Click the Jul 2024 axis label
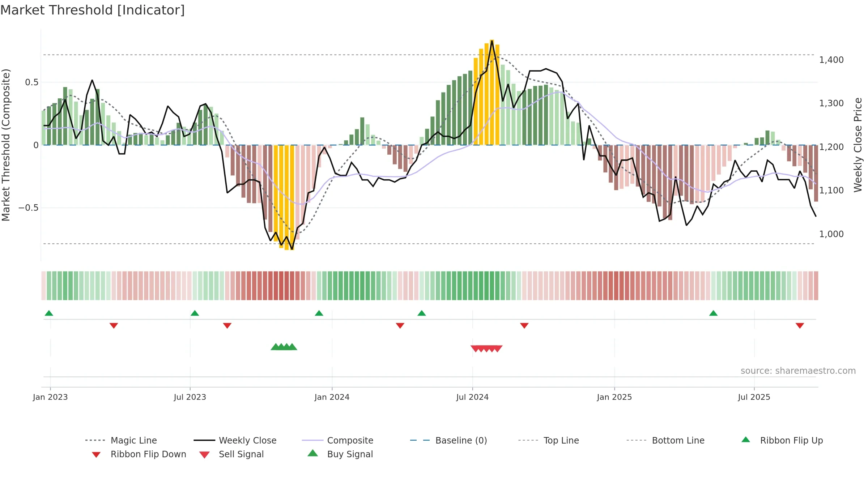 tap(472, 397)
